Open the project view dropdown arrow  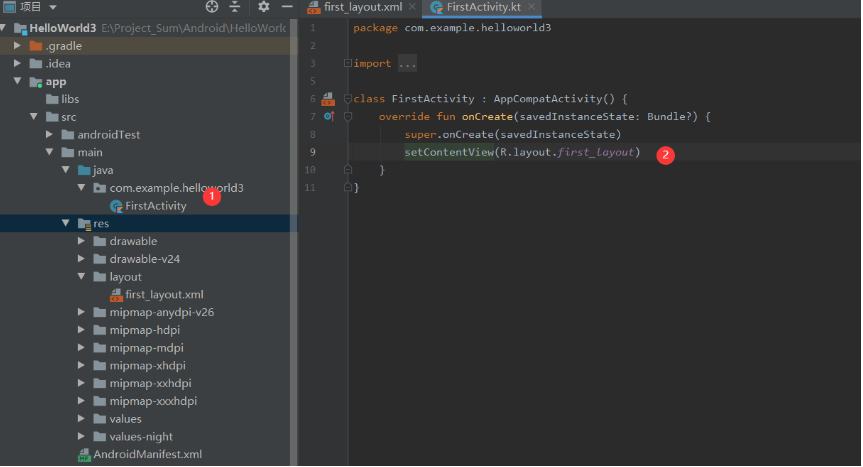(x=53, y=7)
